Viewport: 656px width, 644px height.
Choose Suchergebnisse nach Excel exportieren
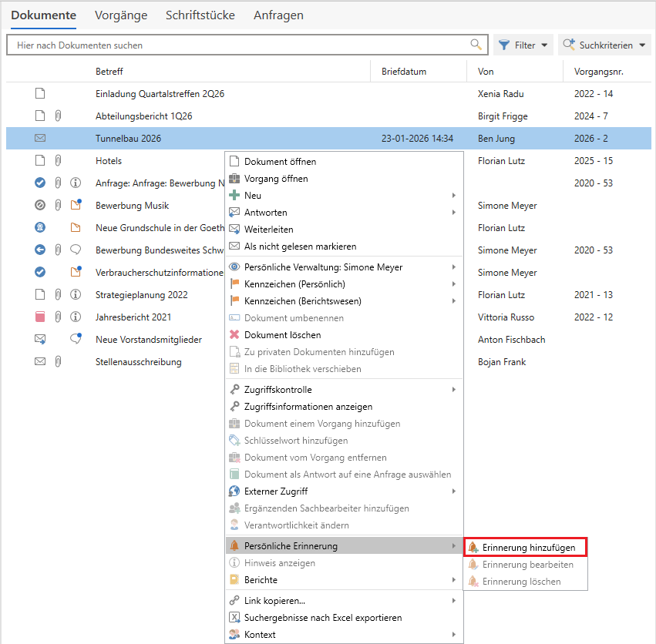tap(345, 617)
